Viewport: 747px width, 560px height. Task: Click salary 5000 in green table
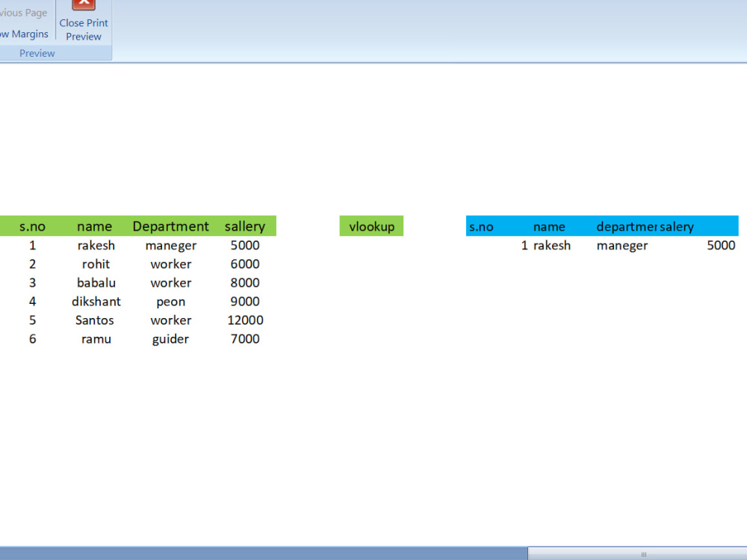tap(245, 245)
